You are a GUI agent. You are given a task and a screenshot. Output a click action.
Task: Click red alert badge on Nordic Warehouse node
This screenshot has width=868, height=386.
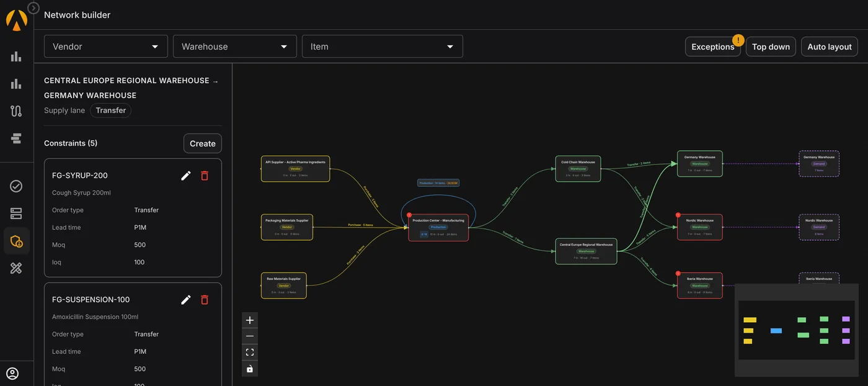[x=678, y=215]
